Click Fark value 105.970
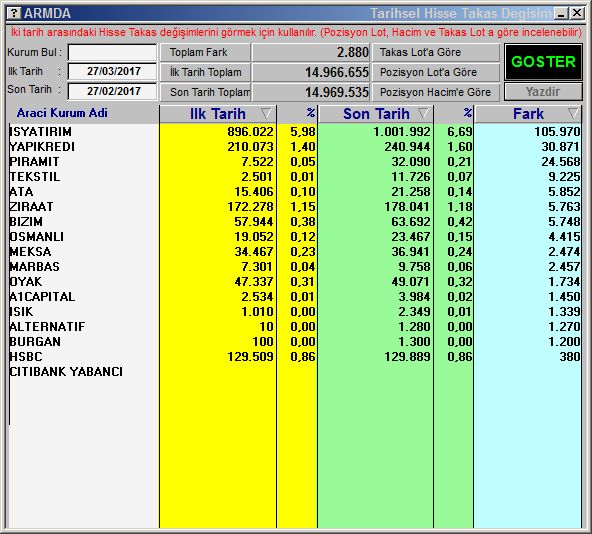 [x=557, y=132]
